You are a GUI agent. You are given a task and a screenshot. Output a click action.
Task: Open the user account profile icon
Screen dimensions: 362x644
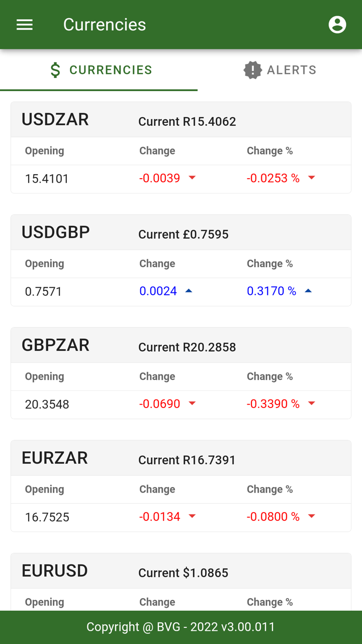tap(337, 25)
